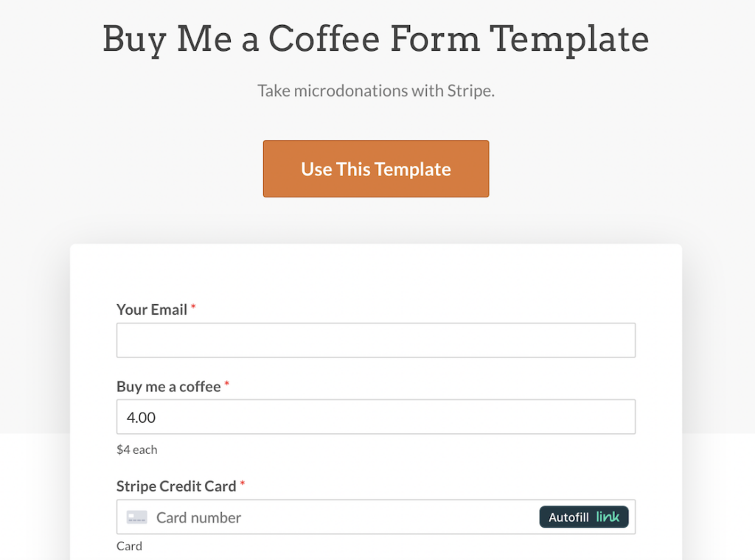755x560 pixels.
Task: Click the "$4 each" helper text
Action: pos(136,449)
